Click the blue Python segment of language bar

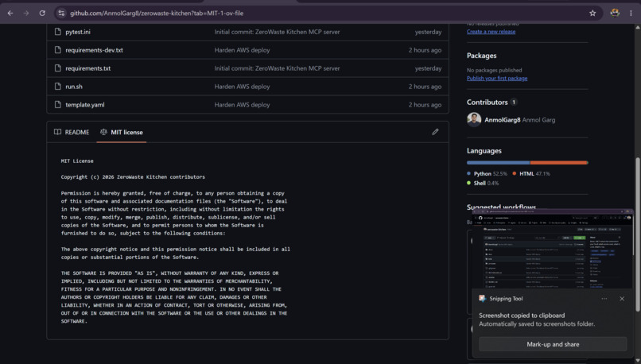[x=498, y=163]
